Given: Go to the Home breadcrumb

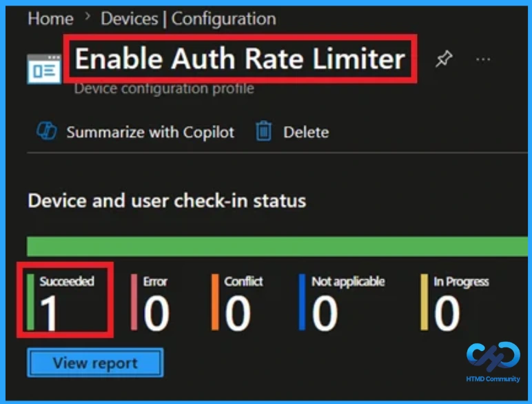Looking at the screenshot, I should [50, 19].
